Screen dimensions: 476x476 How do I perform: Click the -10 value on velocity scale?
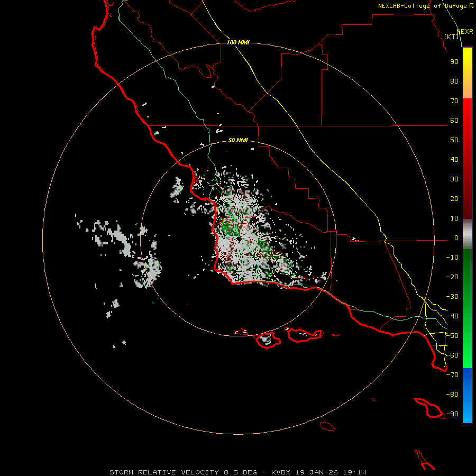452,258
